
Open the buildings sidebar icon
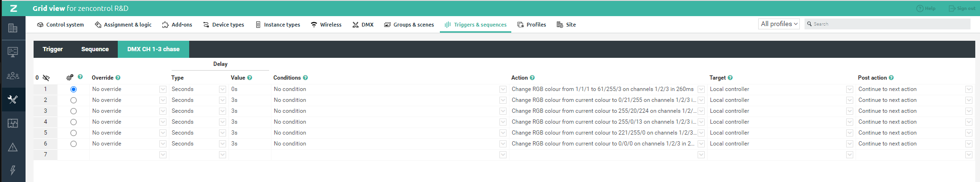(x=13, y=28)
